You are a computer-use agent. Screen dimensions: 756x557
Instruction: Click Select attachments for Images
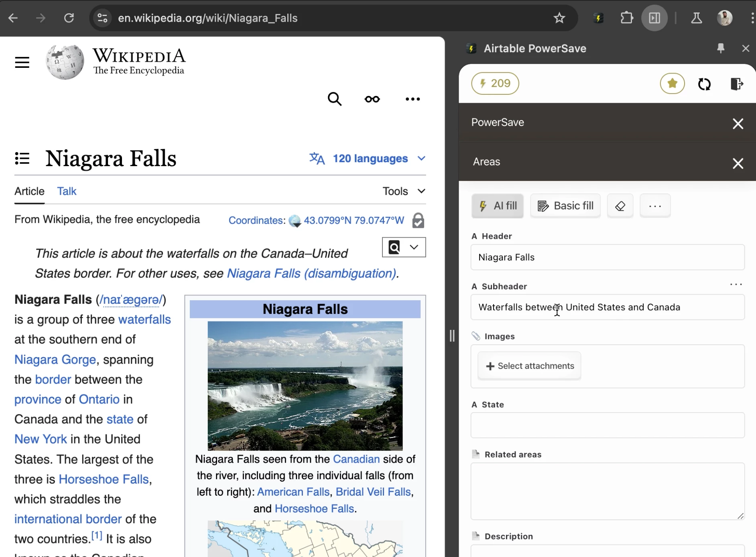pyautogui.click(x=529, y=366)
